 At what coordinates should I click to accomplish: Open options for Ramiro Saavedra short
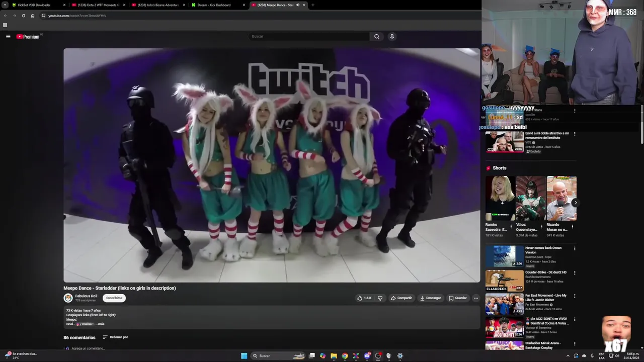(x=511, y=227)
